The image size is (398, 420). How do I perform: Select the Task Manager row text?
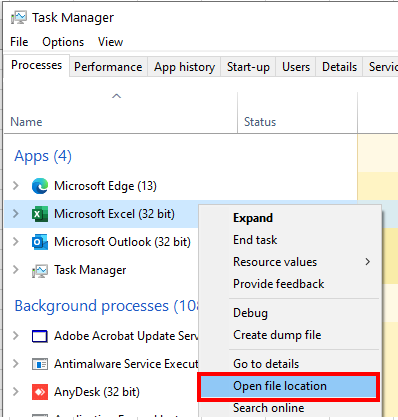(90, 270)
